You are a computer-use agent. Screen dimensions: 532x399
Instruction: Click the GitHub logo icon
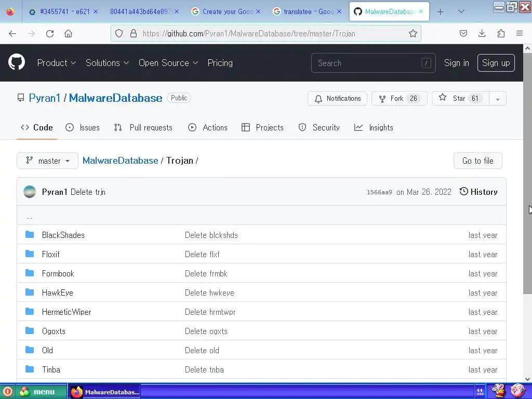click(17, 62)
